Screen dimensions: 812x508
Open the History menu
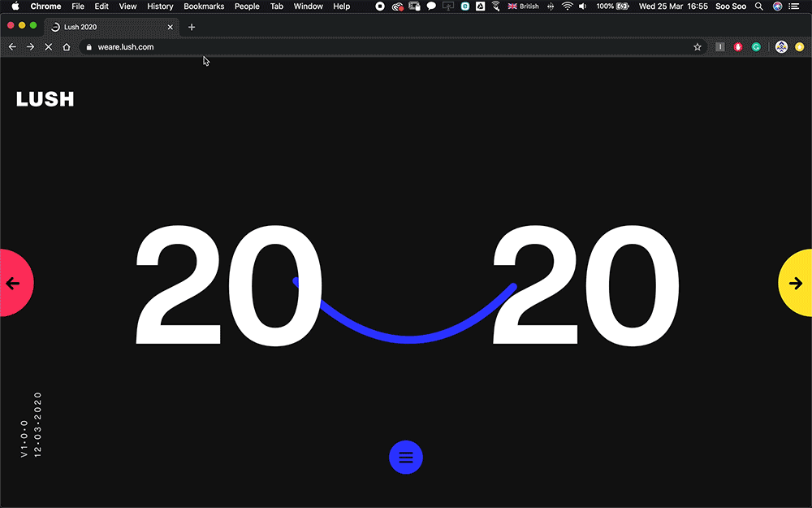[160, 7]
